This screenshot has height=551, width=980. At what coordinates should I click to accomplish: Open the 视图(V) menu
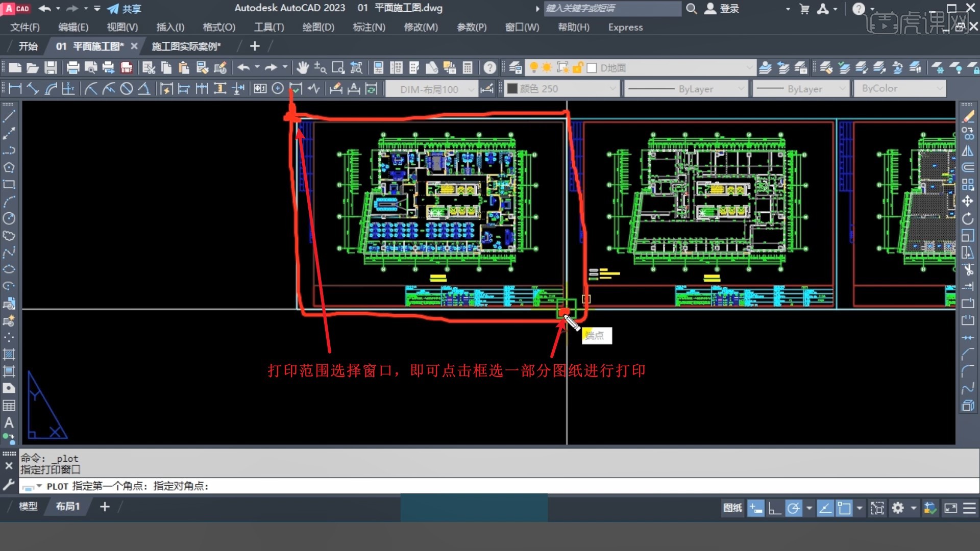[x=122, y=27]
